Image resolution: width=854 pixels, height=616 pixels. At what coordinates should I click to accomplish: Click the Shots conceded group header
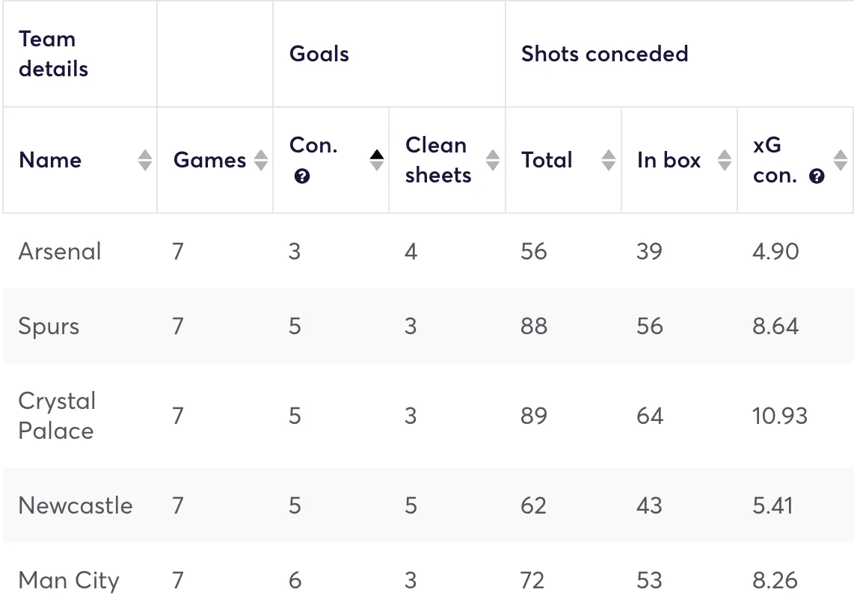604,54
